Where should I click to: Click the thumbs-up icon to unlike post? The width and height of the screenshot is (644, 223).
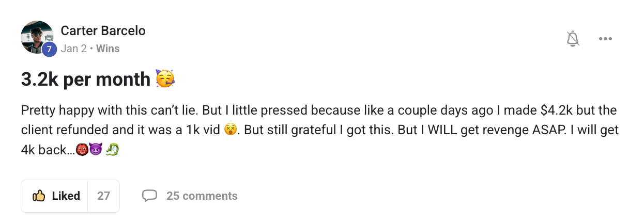[x=39, y=196]
